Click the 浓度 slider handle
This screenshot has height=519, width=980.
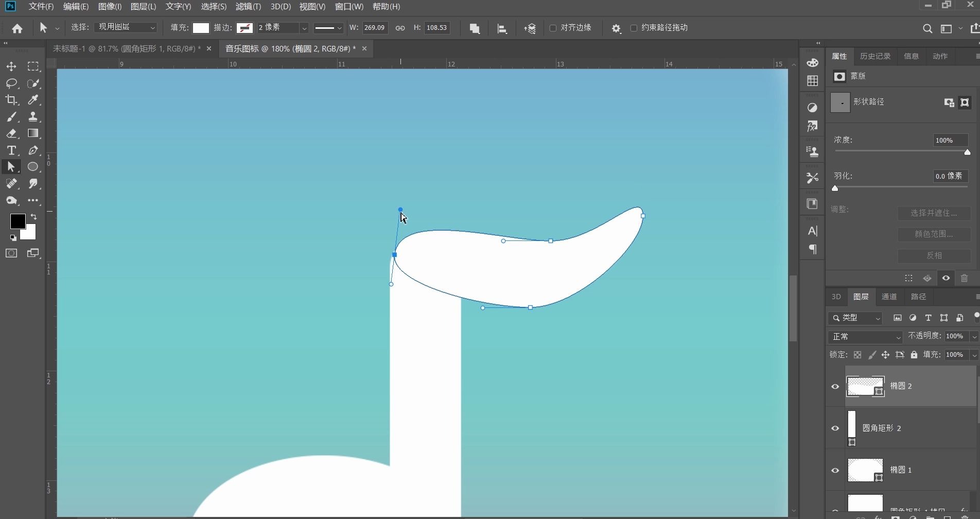(967, 152)
